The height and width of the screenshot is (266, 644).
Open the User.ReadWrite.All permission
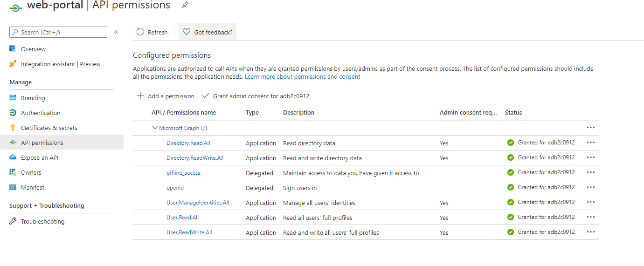pyautogui.click(x=189, y=232)
